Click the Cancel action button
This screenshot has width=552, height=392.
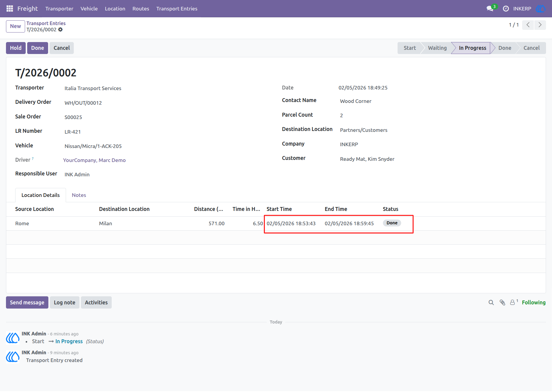62,48
